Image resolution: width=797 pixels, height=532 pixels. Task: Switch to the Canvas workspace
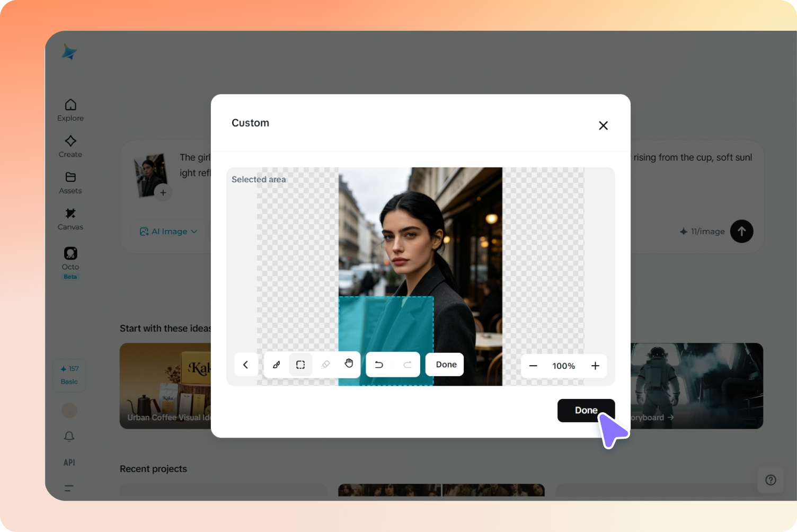[x=70, y=219]
